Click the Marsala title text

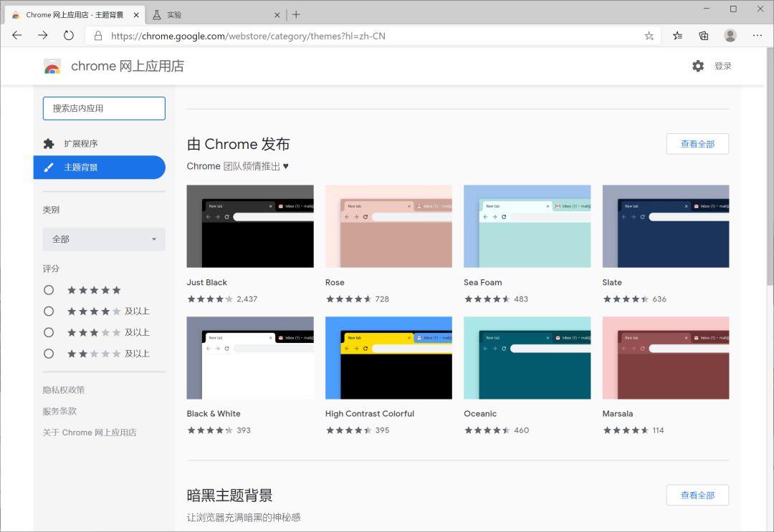pos(618,414)
